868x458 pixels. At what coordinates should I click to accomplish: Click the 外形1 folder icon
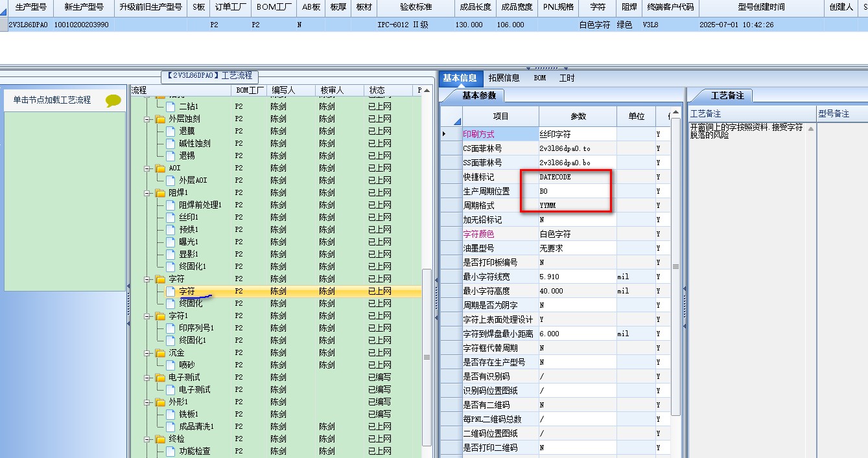[x=160, y=402]
